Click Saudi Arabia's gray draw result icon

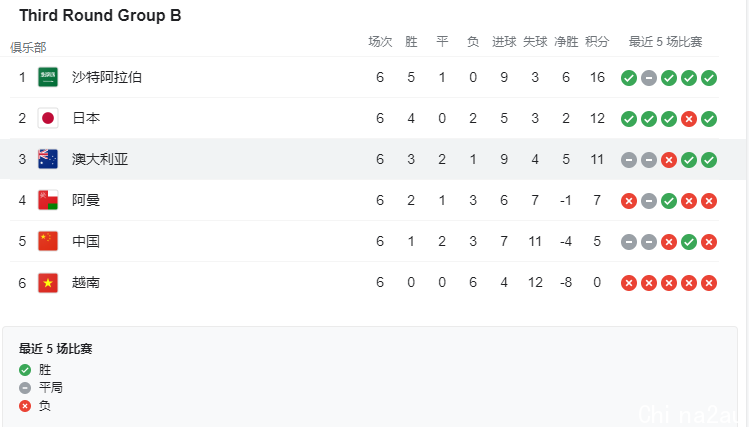(649, 78)
